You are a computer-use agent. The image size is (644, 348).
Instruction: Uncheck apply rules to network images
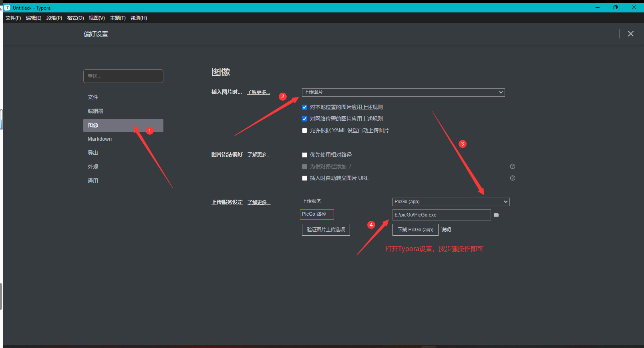pos(304,119)
